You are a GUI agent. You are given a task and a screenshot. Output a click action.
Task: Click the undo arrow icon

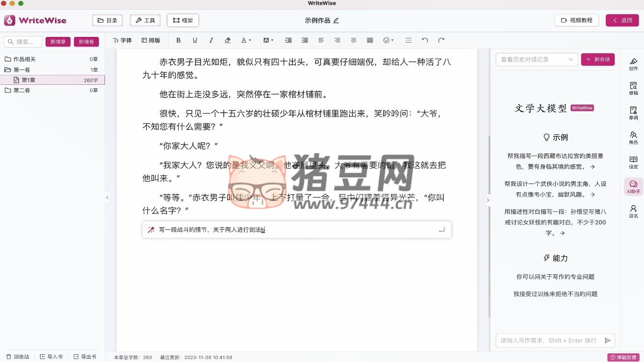[425, 40]
